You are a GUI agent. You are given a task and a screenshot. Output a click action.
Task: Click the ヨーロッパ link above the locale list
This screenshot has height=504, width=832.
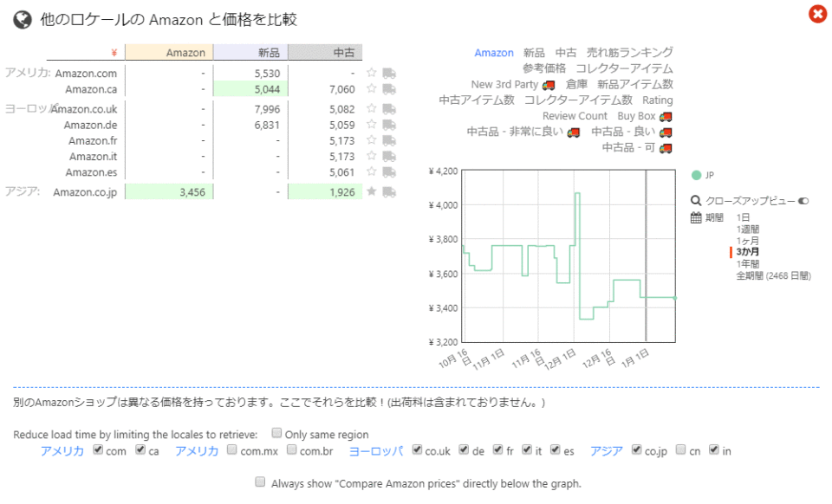tap(375, 450)
